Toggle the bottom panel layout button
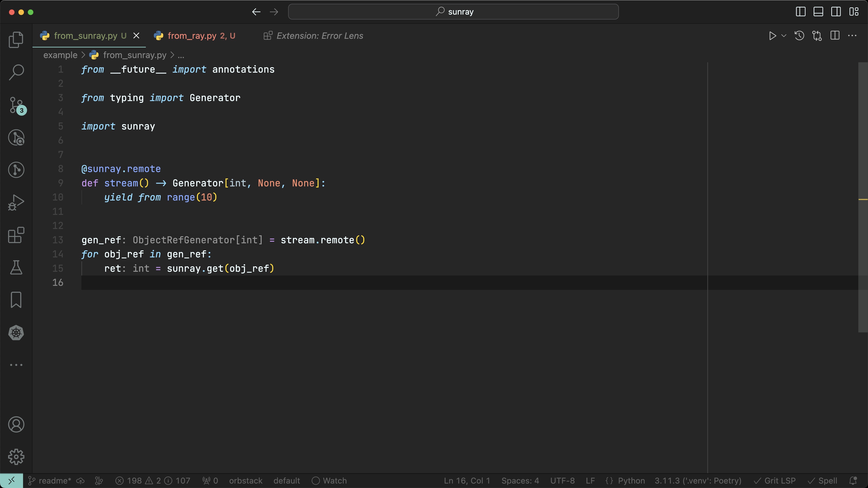This screenshot has width=868, height=488. coord(818,12)
